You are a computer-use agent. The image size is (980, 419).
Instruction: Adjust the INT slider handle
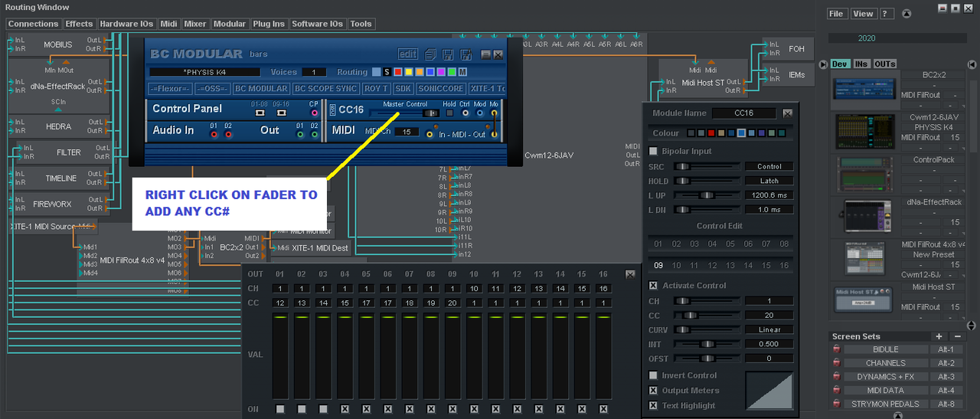[x=706, y=344]
